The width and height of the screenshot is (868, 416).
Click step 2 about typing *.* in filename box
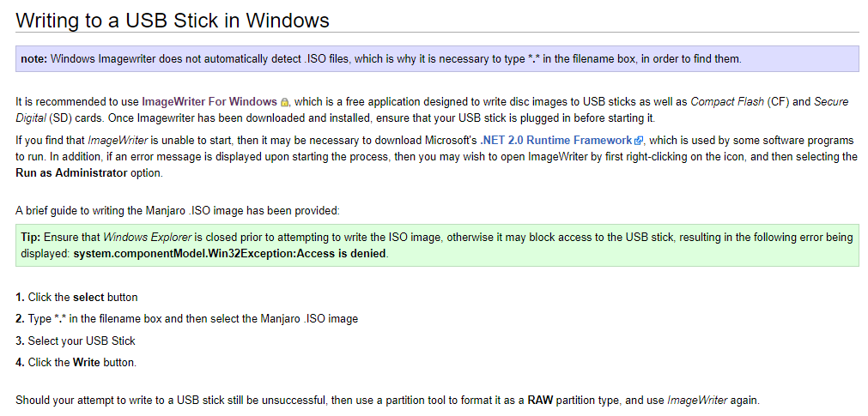click(x=186, y=319)
